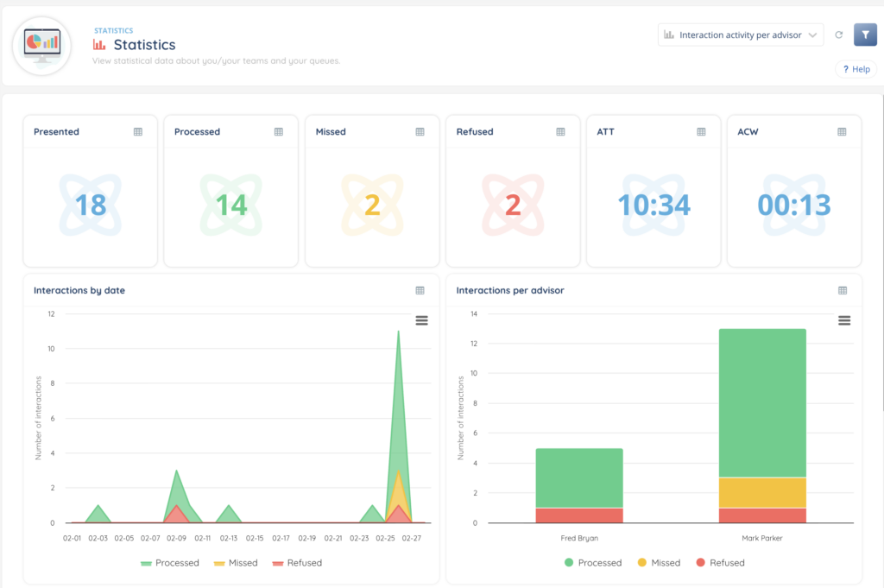Image resolution: width=884 pixels, height=588 pixels.
Task: Open table view for Interactions per advisor
Action: click(x=842, y=291)
